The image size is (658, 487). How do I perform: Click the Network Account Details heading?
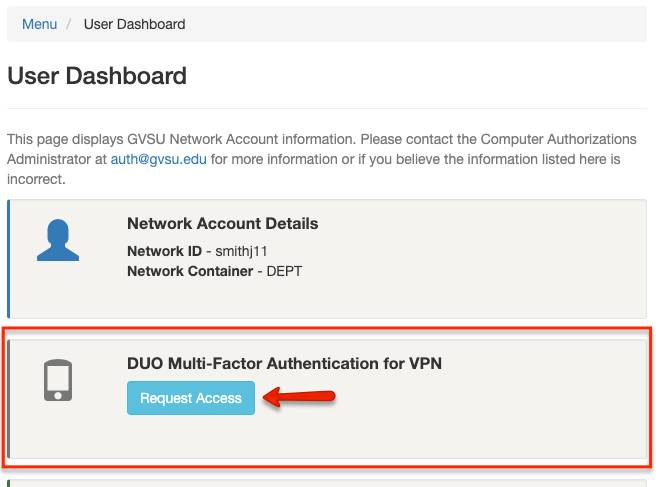click(x=222, y=223)
